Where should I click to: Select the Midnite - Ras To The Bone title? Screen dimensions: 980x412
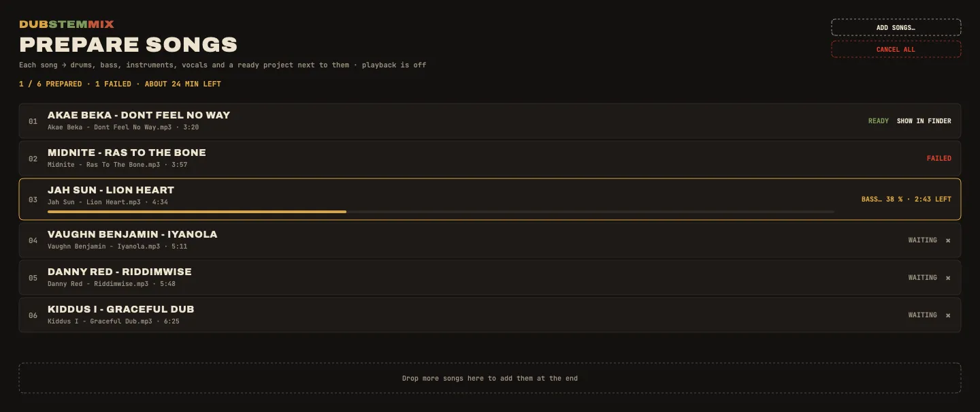point(127,153)
